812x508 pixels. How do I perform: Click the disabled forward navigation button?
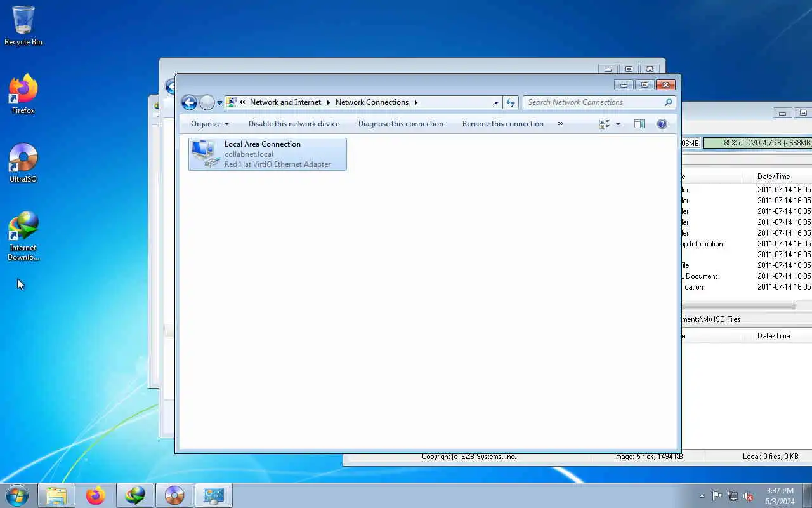[x=207, y=102]
